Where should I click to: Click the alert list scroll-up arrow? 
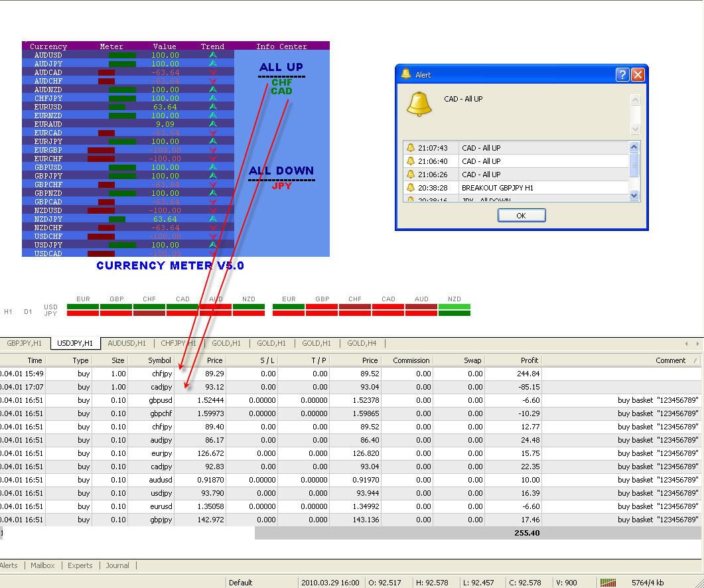[634, 147]
